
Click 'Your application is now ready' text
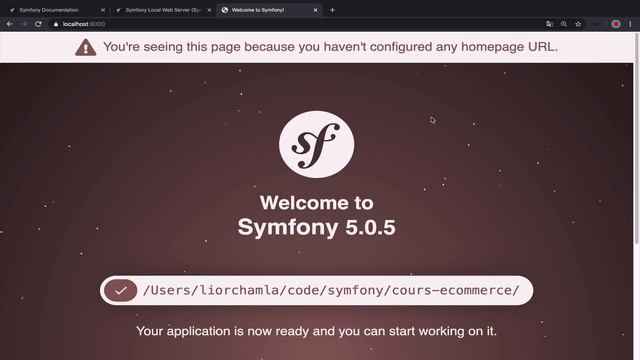pyautogui.click(x=316, y=331)
